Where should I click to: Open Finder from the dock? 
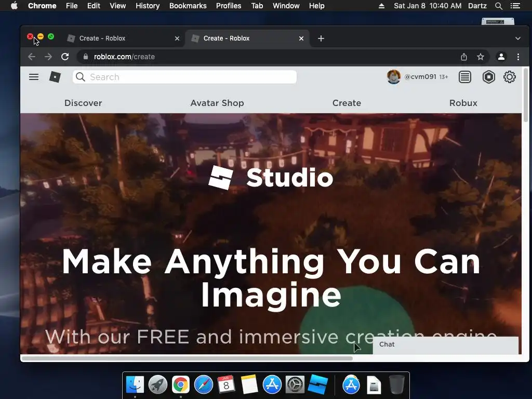coord(135,385)
